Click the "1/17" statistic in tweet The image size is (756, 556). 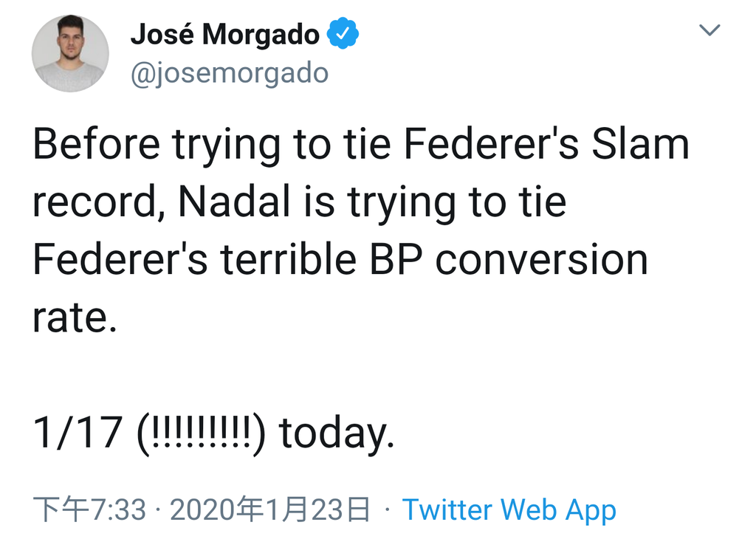[77, 433]
